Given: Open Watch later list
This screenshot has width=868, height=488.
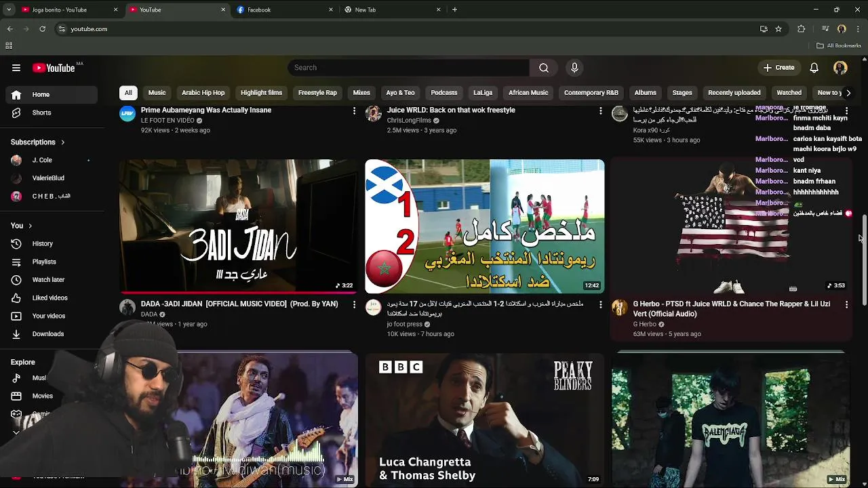Looking at the screenshot, I should pos(50,279).
